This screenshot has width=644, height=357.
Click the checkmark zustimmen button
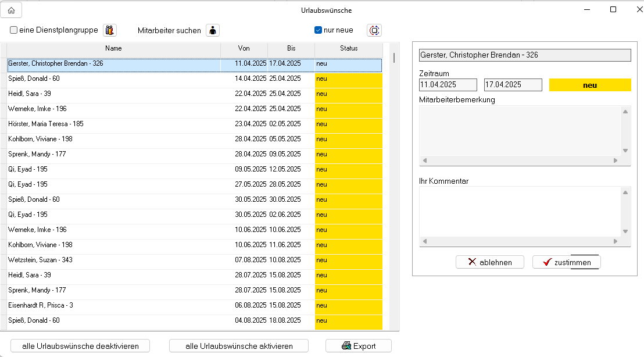566,262
